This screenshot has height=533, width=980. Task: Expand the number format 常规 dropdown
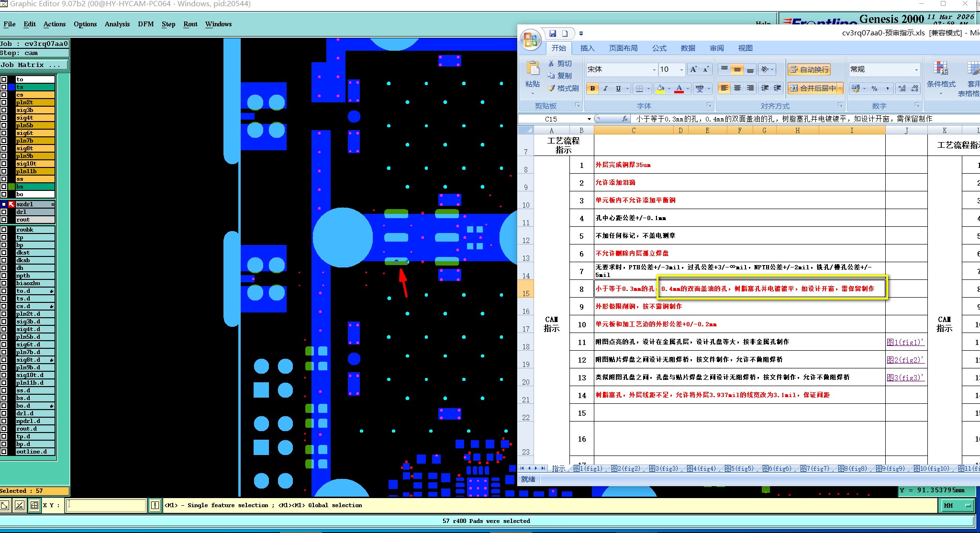[x=916, y=70]
